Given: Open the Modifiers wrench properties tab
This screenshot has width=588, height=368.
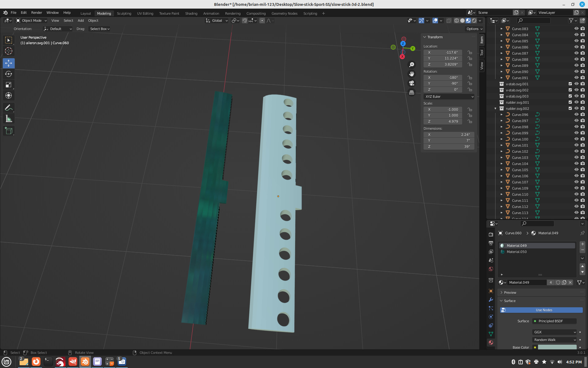Looking at the screenshot, I should tap(491, 300).
